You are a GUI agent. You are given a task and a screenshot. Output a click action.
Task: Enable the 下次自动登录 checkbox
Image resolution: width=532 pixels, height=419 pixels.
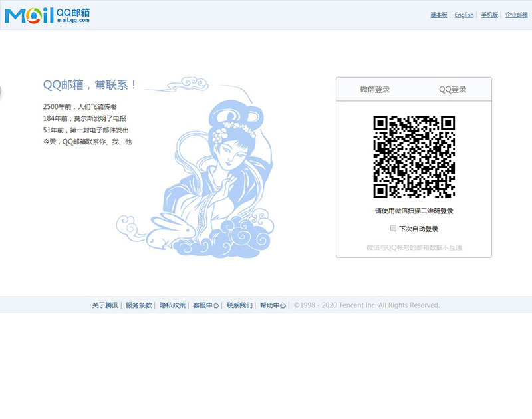point(393,228)
